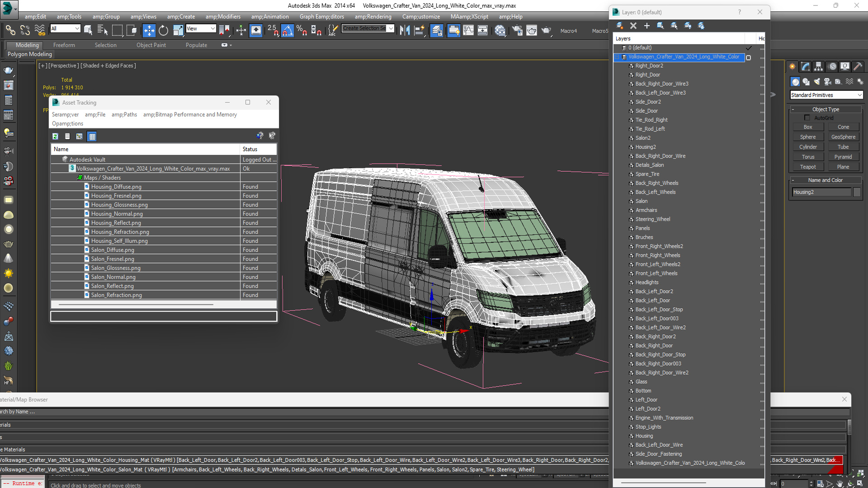Select the Maps / Shaders tree node
The width and height of the screenshot is (868, 488).
pos(102,178)
